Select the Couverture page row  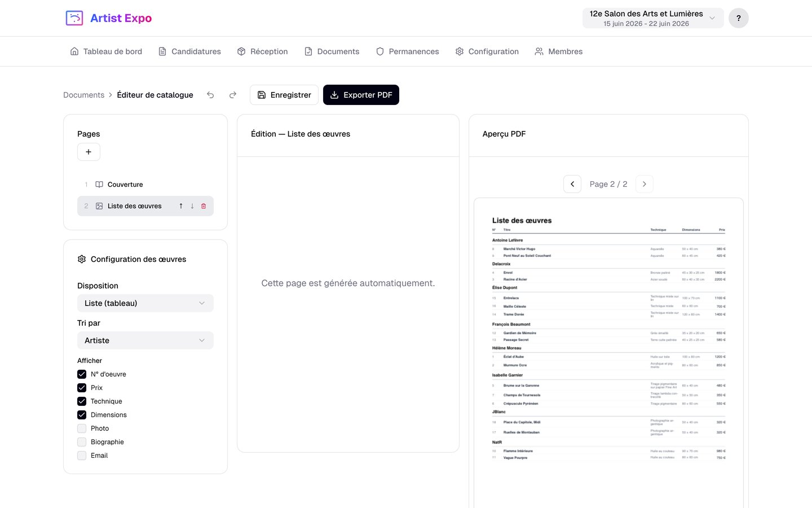pos(145,185)
